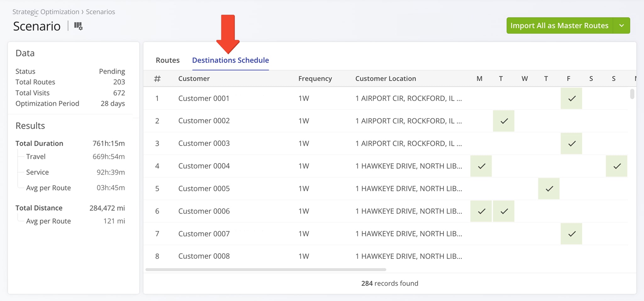The image size is (644, 301).
Task: Toggle Friday checkmark for Customer 0001
Action: click(x=571, y=98)
